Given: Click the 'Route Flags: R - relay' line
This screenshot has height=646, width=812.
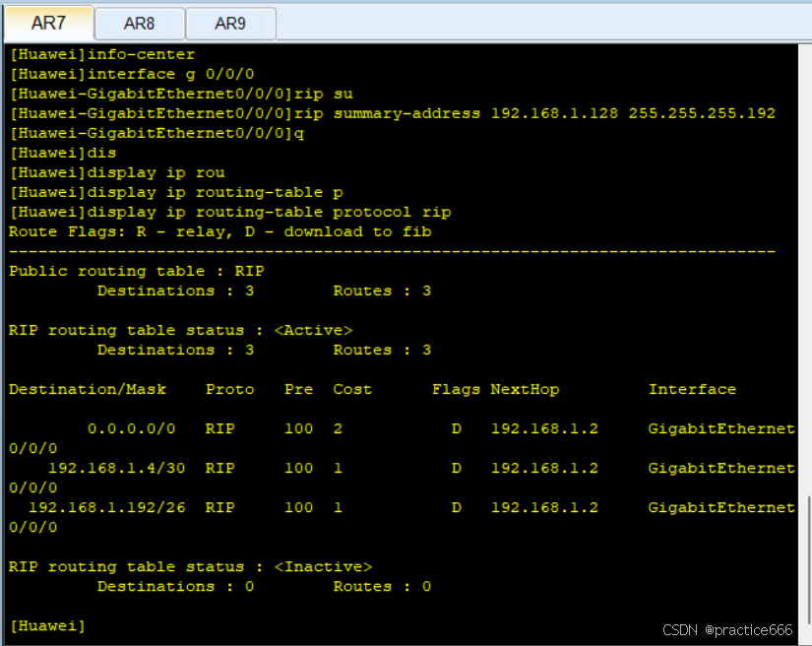Looking at the screenshot, I should (220, 232).
